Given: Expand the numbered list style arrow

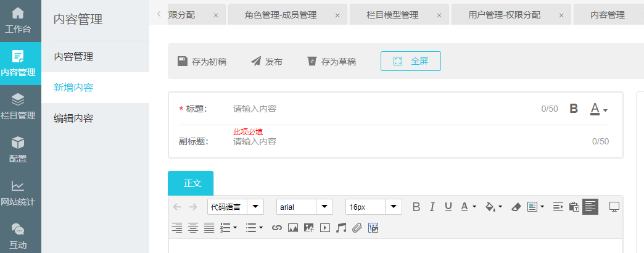Looking at the screenshot, I should click(x=235, y=228).
